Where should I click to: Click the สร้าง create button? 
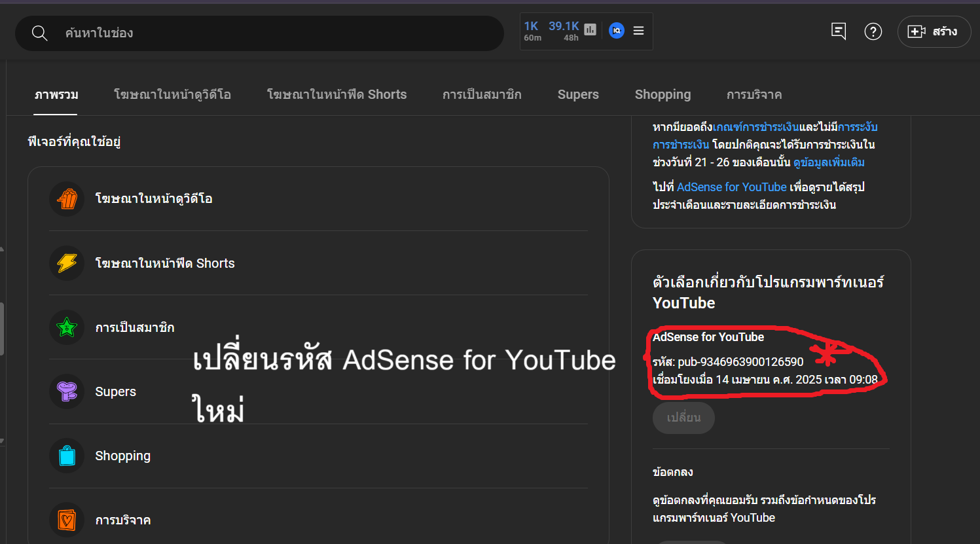934,31
